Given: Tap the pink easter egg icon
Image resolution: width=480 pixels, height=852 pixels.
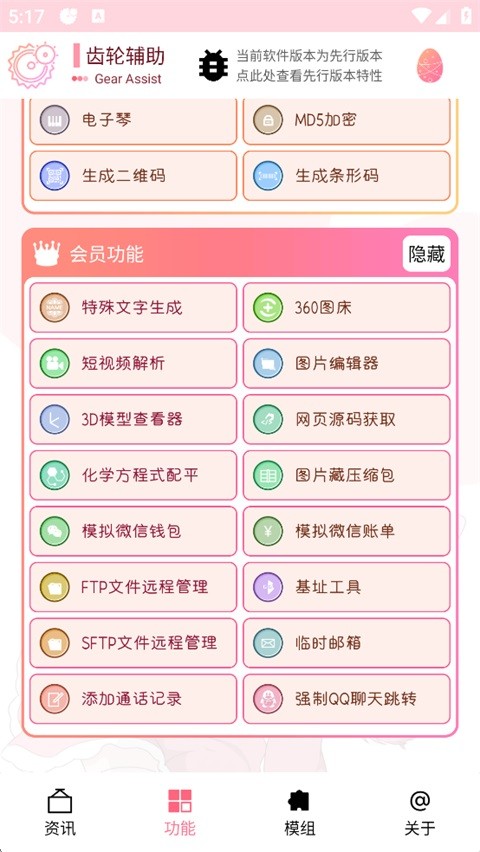Looking at the screenshot, I should 430,65.
